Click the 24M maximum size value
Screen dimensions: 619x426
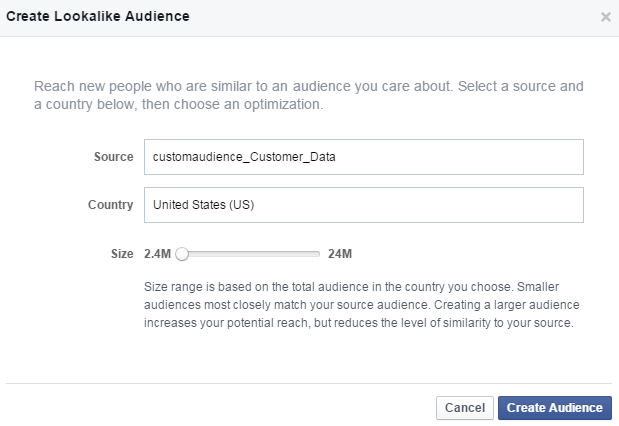340,254
